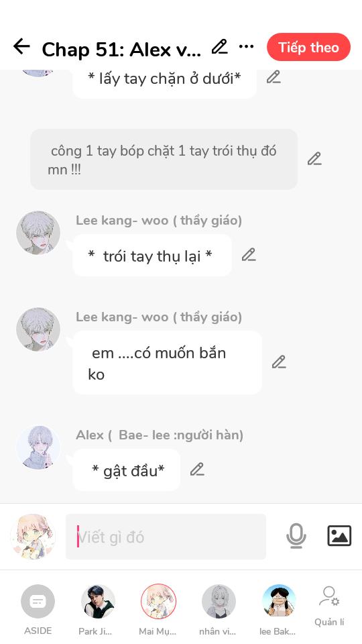This screenshot has width=362, height=644.
Task: Edit the 'gật đầu' message
Action: point(197,469)
